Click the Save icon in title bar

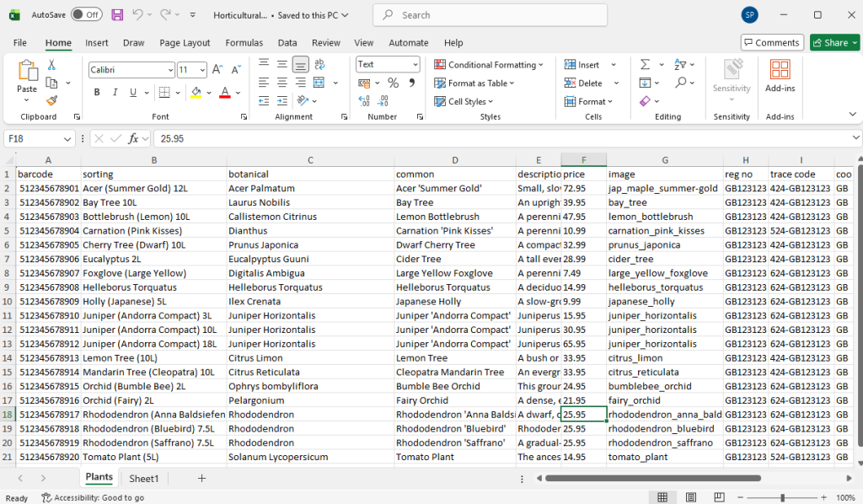(x=117, y=15)
